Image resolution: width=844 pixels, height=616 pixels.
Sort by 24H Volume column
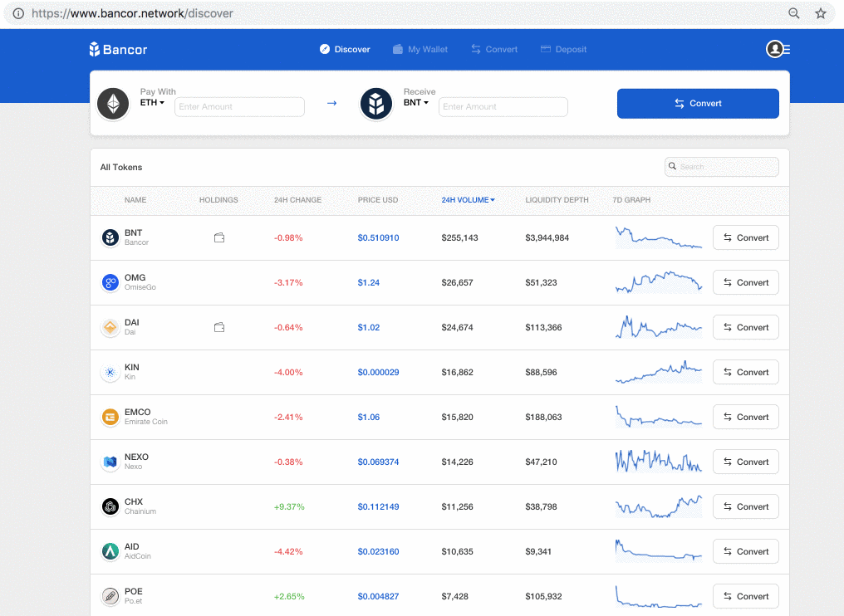tap(468, 199)
